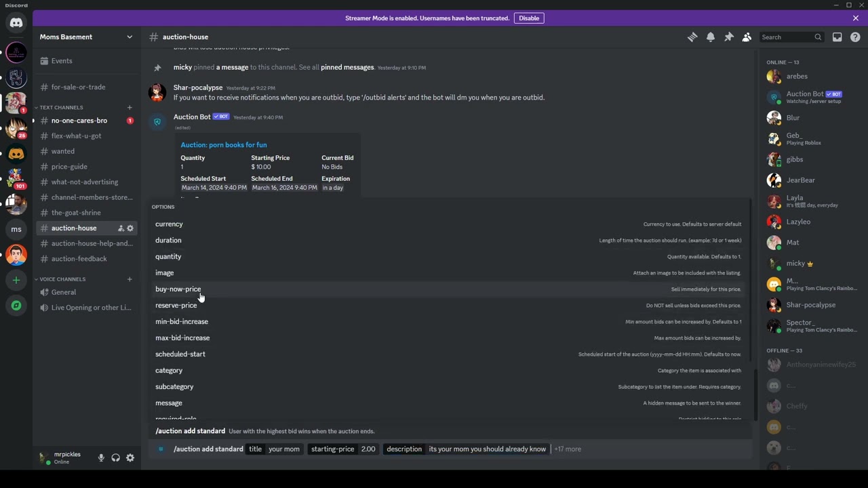Viewport: 868px width, 488px height.
Task: Select the scheduled-start option
Action: (x=448, y=354)
